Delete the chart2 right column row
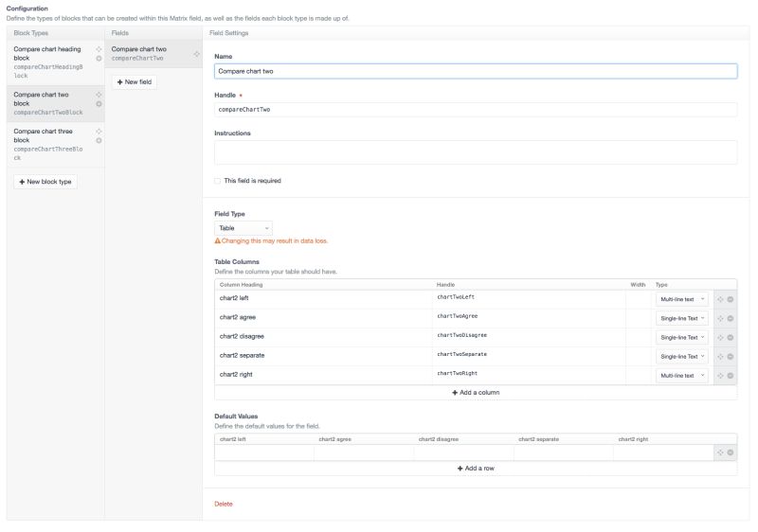 731,376
